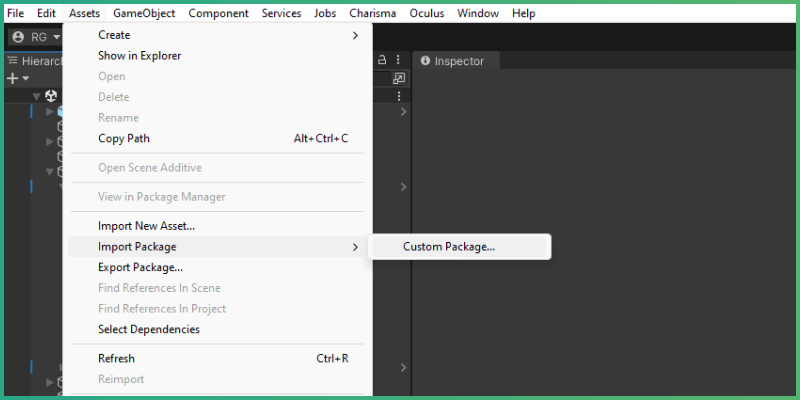Select Show in Explorer option
Viewport: 800px width, 400px height.
[139, 56]
